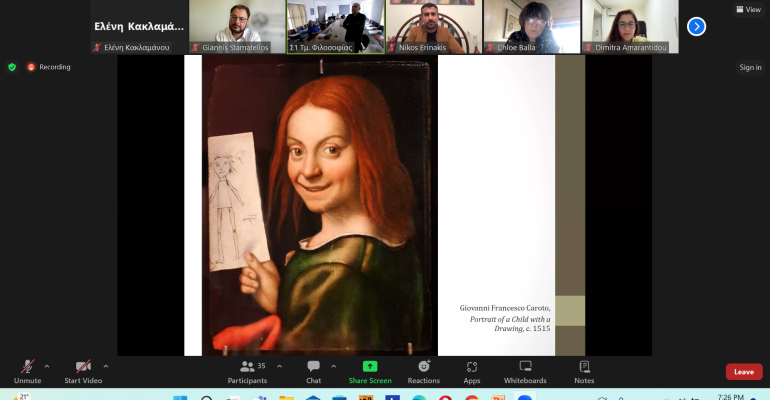Screen dimensions: 770x400
Task: Click muted mic icon on Ελένη Κακλαμάνου
Action: (x=97, y=48)
